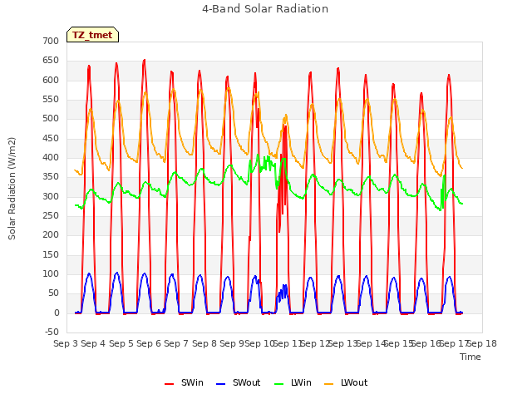This screenshot has width=532, height=399.
Task: Click the chart title 4-Band Solar Radiation
Action: point(265,9)
